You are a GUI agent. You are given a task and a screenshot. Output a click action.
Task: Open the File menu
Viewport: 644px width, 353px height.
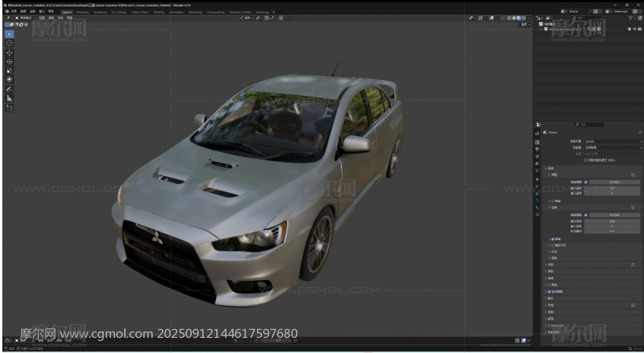click(14, 12)
